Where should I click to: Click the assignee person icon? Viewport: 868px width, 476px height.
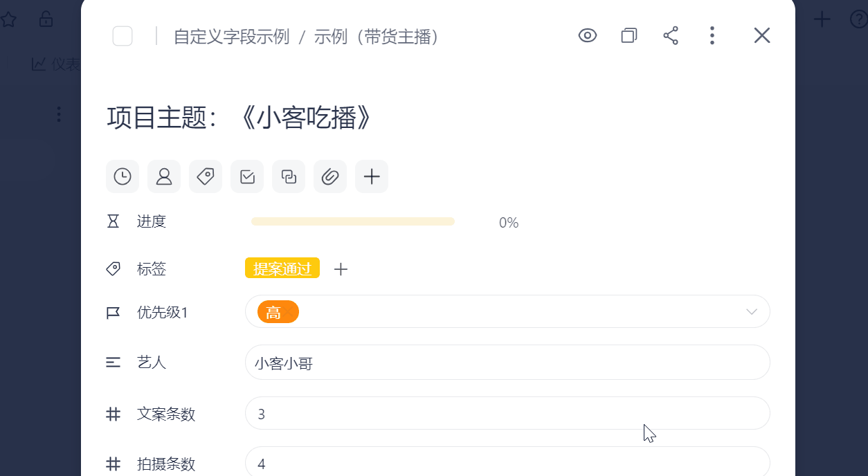click(164, 177)
